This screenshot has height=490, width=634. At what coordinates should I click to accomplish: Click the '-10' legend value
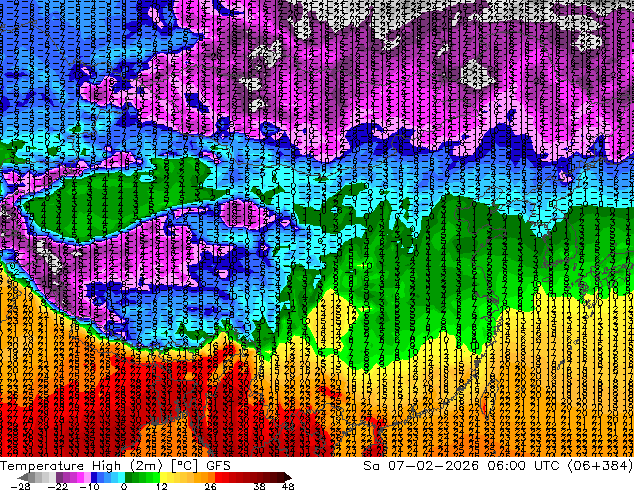click(x=89, y=486)
